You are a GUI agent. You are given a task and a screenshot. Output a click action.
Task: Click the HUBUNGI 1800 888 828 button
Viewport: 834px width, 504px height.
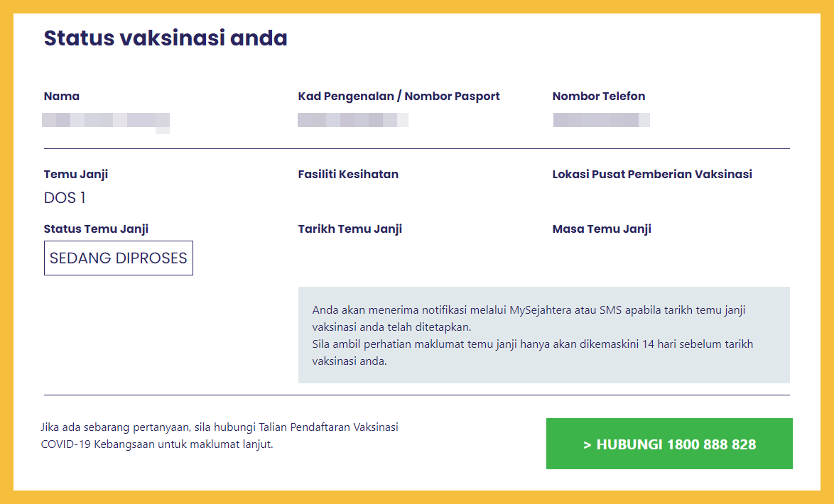click(x=668, y=444)
